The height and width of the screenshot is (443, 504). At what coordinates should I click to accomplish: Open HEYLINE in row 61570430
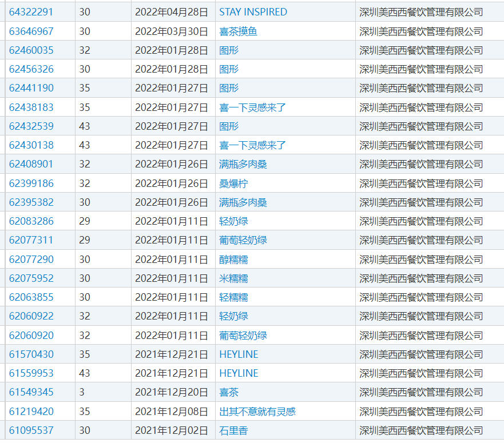coord(239,354)
